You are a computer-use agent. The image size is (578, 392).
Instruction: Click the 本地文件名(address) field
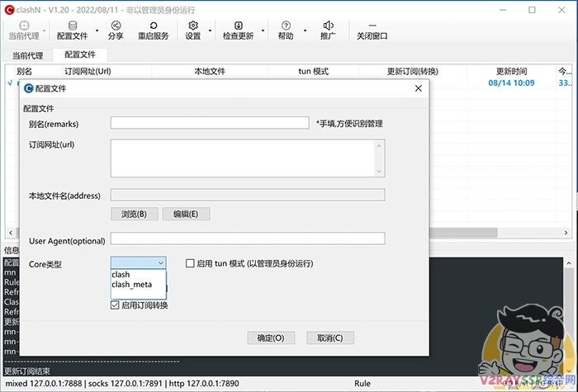[248, 195]
